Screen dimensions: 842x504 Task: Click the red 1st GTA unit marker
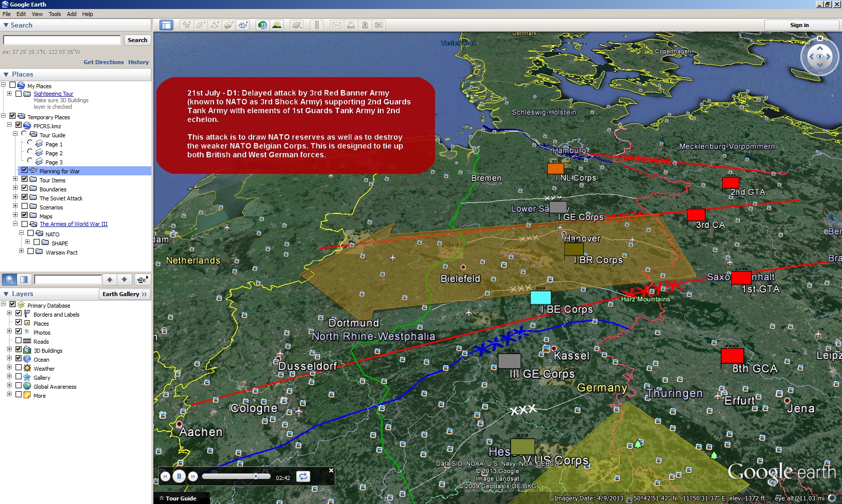coord(741,278)
